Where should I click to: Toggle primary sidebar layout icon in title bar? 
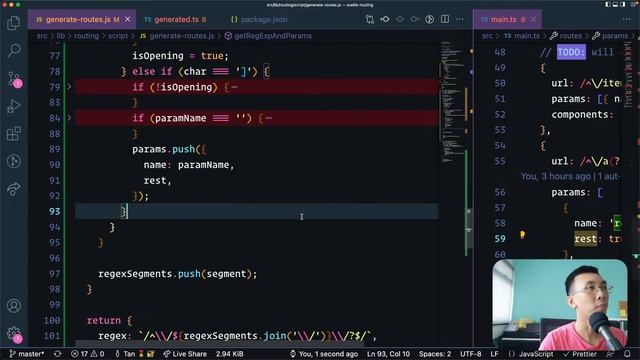pos(608,4)
